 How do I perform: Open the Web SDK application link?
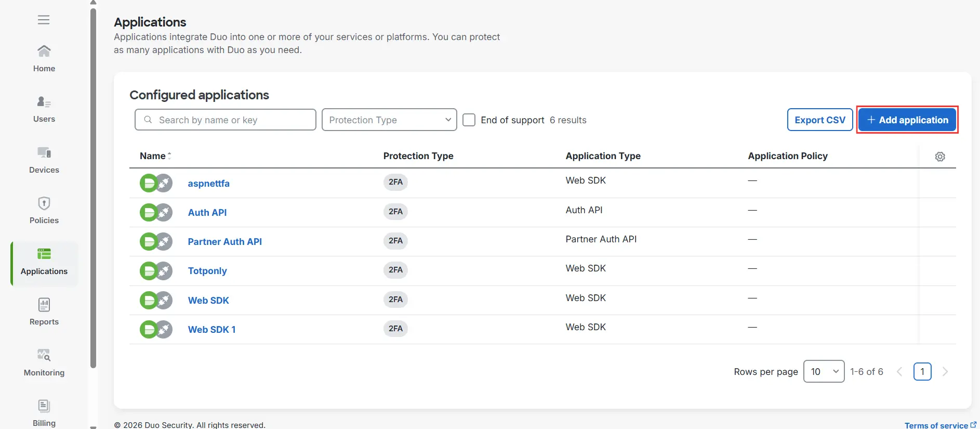(x=208, y=301)
